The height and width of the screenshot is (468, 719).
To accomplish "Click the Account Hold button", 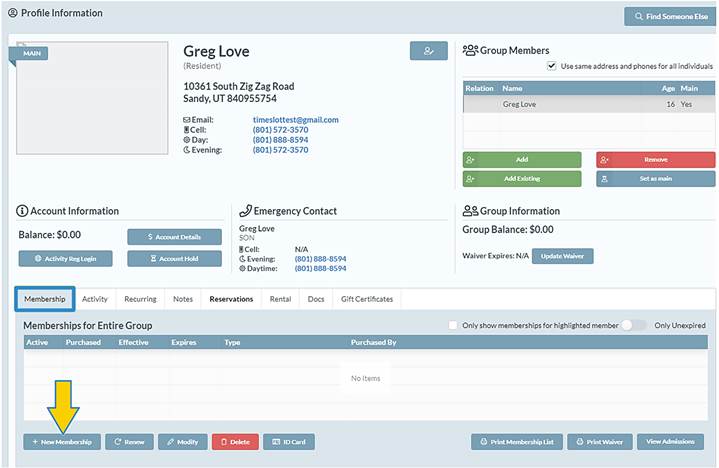I will (x=174, y=258).
